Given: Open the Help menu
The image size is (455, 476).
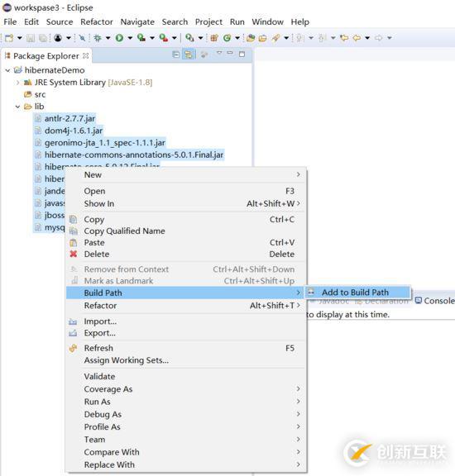Looking at the screenshot, I should tap(300, 21).
